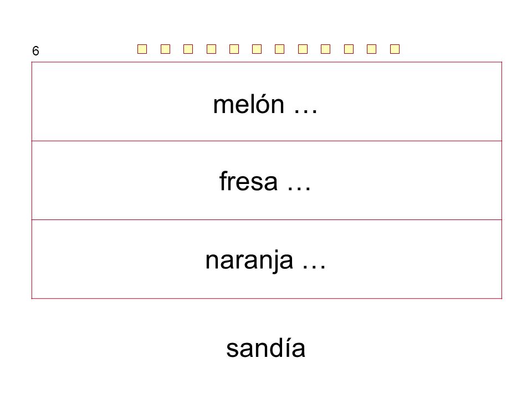
Task: Click the ellipsis after fresa
Action: [299, 188]
